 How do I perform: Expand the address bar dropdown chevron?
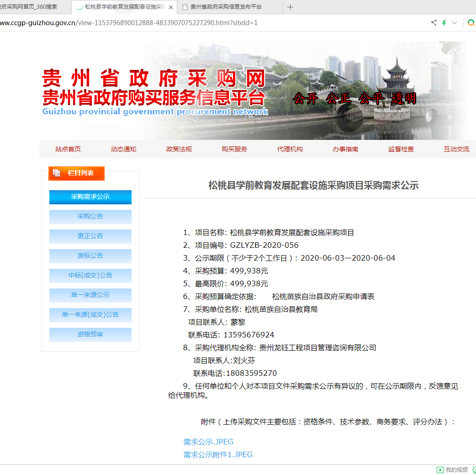[454, 23]
